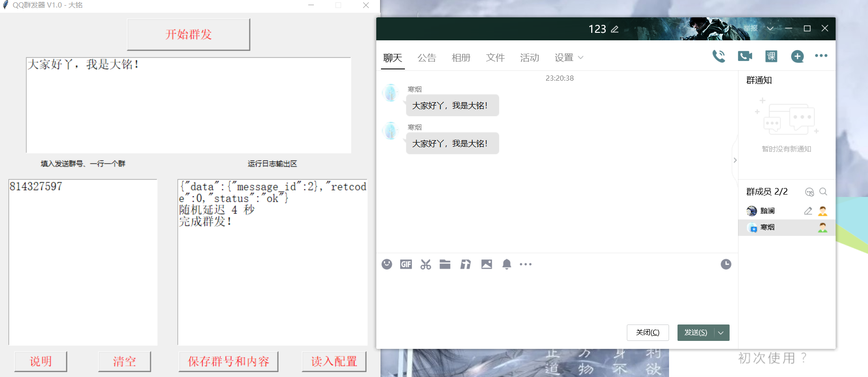This screenshot has width=868, height=377.
Task: Expand the 发送 button dropdown arrow
Action: [x=721, y=332]
